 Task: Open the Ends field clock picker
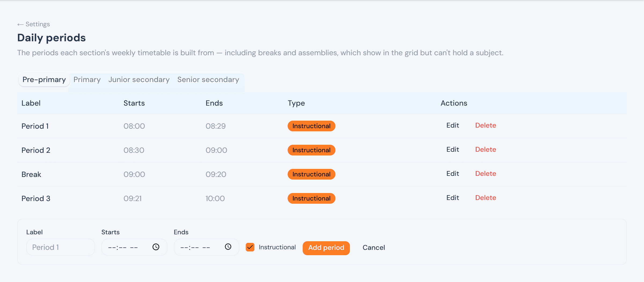coord(228,247)
